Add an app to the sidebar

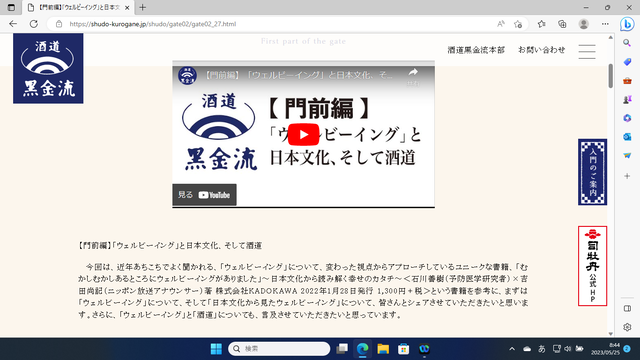(x=627, y=176)
